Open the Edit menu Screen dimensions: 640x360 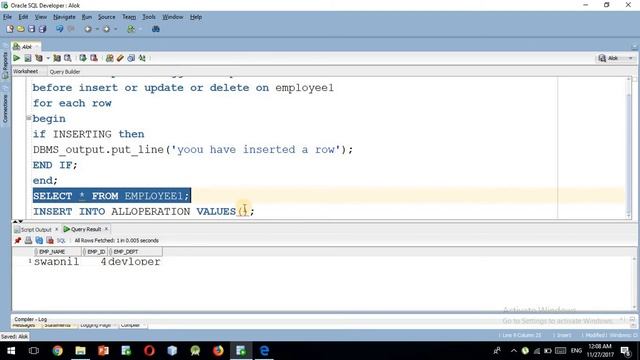pos(23,17)
